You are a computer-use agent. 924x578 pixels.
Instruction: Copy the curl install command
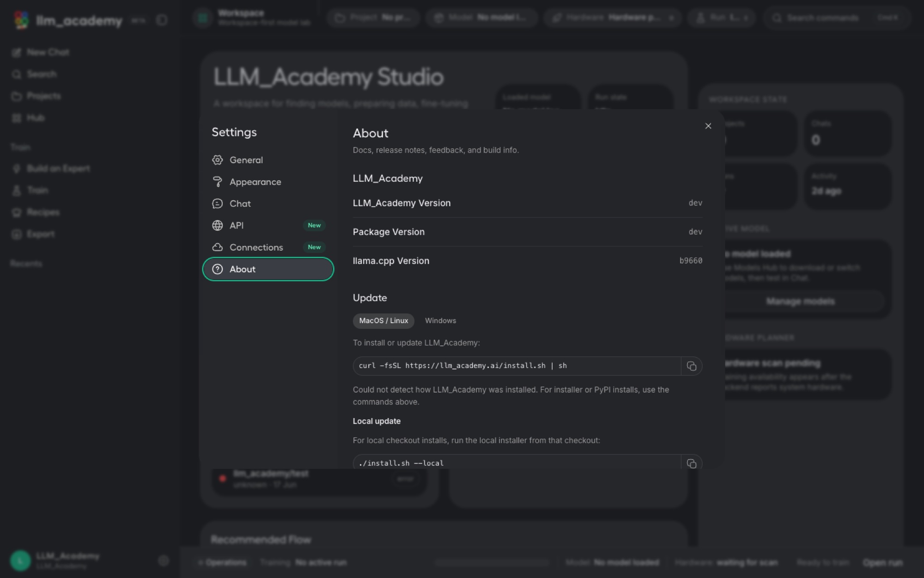[692, 366]
